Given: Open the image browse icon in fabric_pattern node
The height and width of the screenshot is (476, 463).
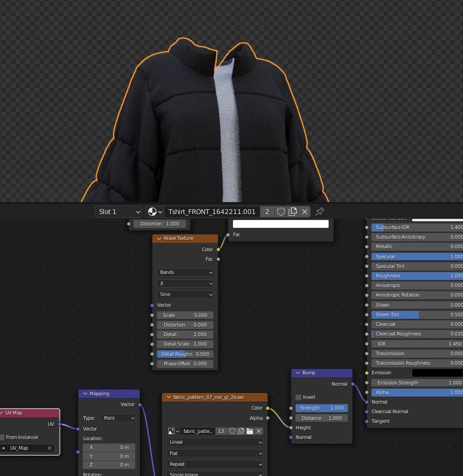Looking at the screenshot, I should 173,431.
